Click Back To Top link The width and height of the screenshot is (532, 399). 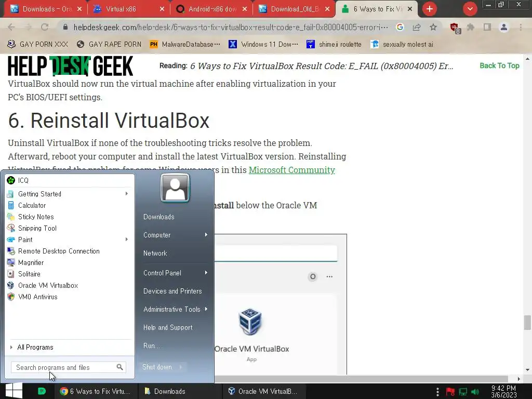tap(499, 65)
